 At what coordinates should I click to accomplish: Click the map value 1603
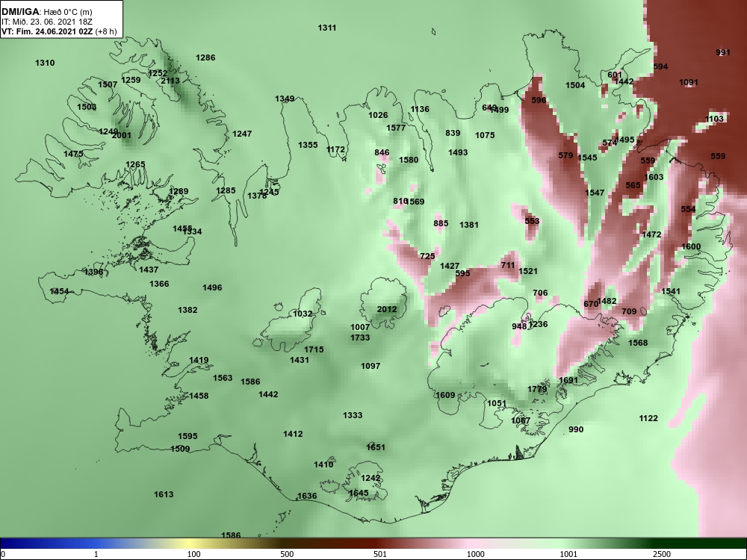(654, 177)
